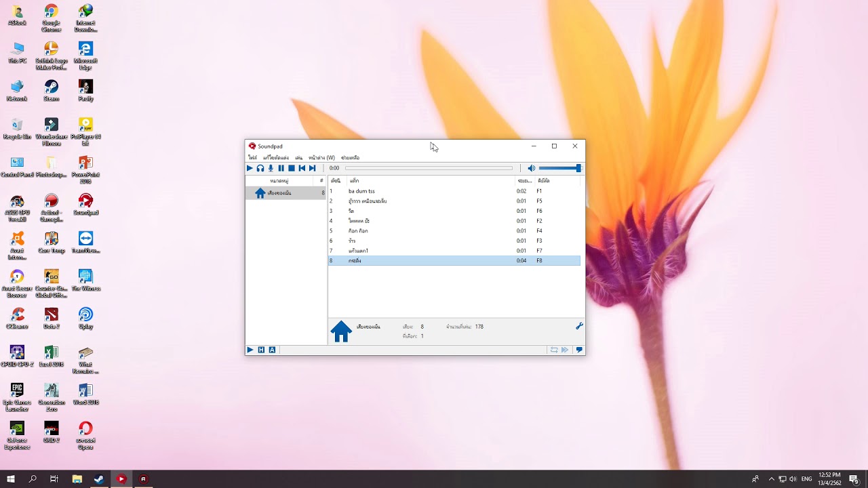
Task: Open Steam desktop shortcut
Action: click(x=51, y=91)
